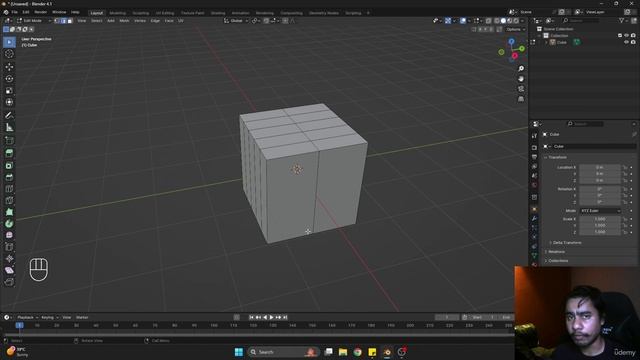This screenshot has width=640, height=360.
Task: Select the Bevel tool
Action: click(9, 177)
